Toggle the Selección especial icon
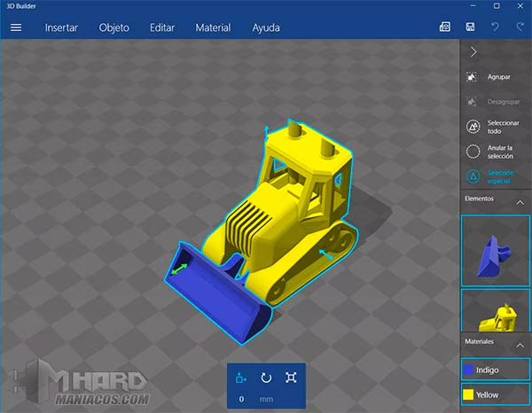532x413 pixels. coord(473,176)
